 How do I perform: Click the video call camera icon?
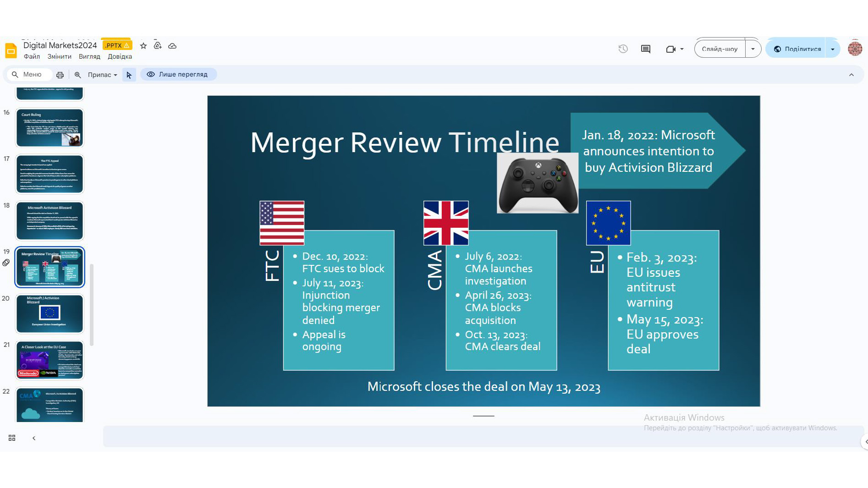point(671,49)
